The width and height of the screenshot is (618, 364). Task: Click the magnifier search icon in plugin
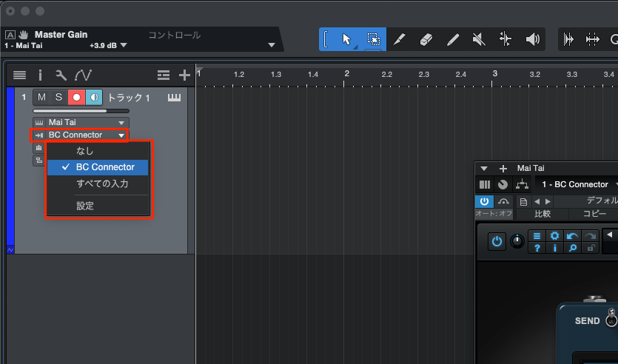572,247
